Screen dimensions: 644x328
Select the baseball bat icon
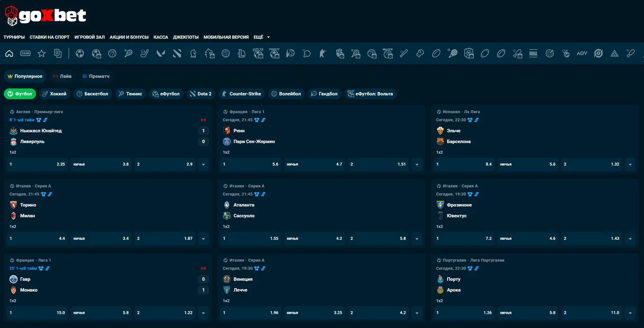404,53
